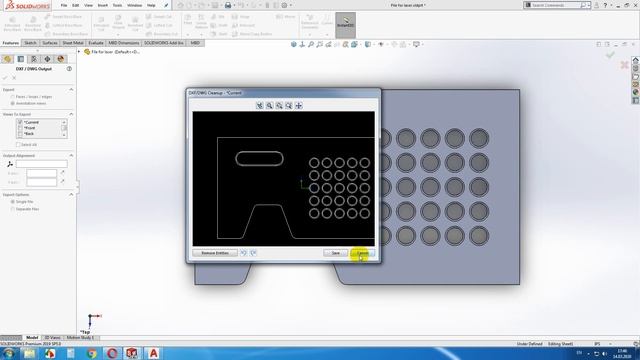This screenshot has width=640, height=360.
Task: Switch to the MBD Dimensions tab
Action: pyautogui.click(x=124, y=43)
